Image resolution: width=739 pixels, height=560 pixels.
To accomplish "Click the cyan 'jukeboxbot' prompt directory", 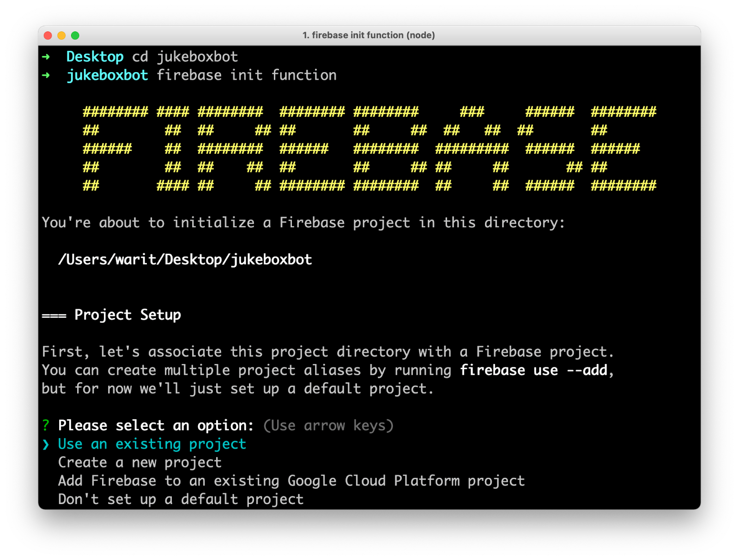I will (107, 75).
